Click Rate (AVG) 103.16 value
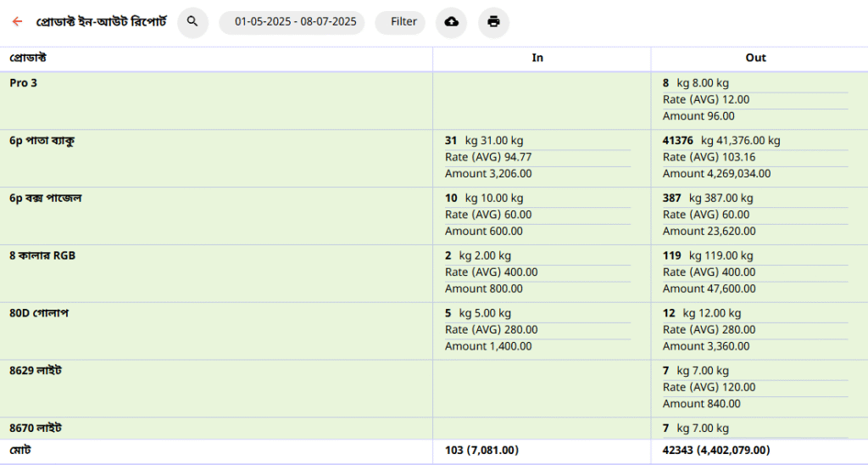This screenshot has width=868, height=465. [709, 157]
